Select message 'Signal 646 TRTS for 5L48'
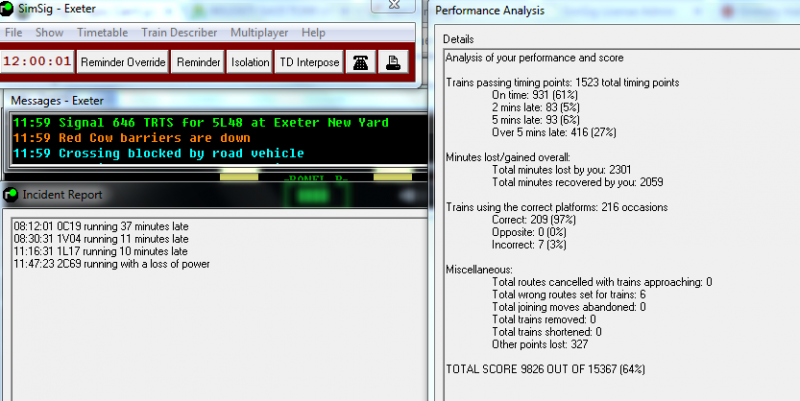Image resolution: width=800 pixels, height=401 pixels. (201, 122)
